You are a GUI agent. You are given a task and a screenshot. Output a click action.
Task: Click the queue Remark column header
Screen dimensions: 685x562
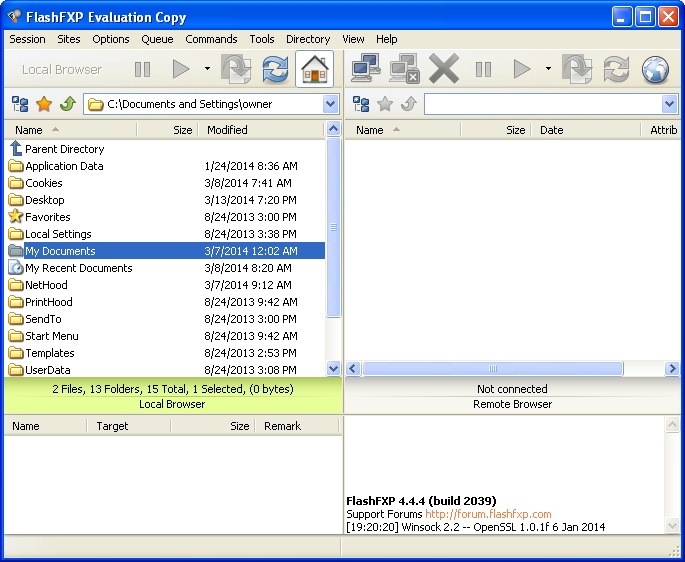click(x=297, y=426)
